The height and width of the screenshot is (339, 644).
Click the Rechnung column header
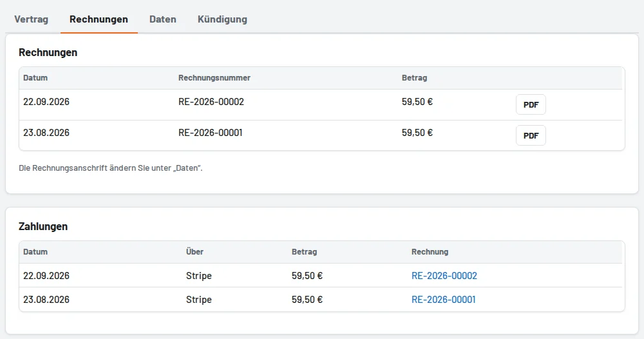click(430, 252)
